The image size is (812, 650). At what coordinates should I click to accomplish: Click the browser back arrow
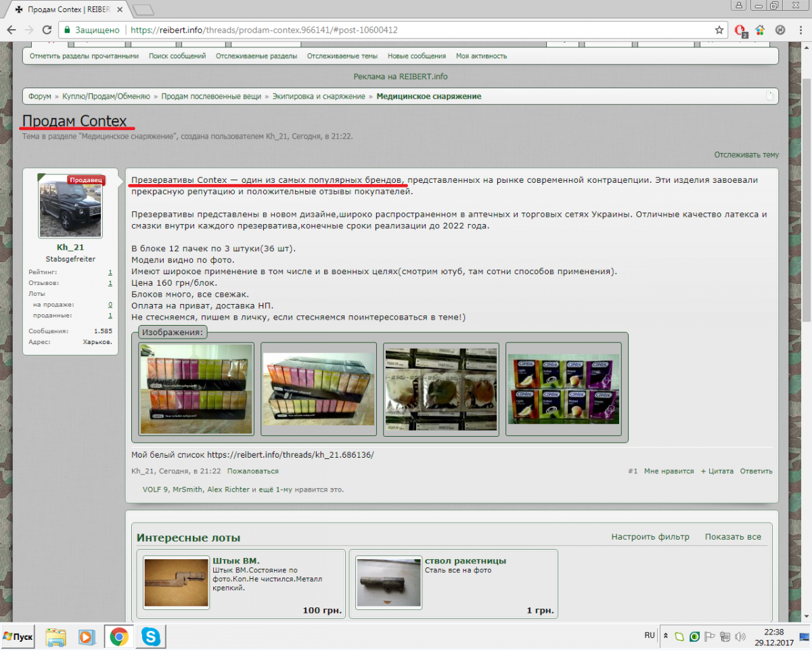[x=12, y=30]
